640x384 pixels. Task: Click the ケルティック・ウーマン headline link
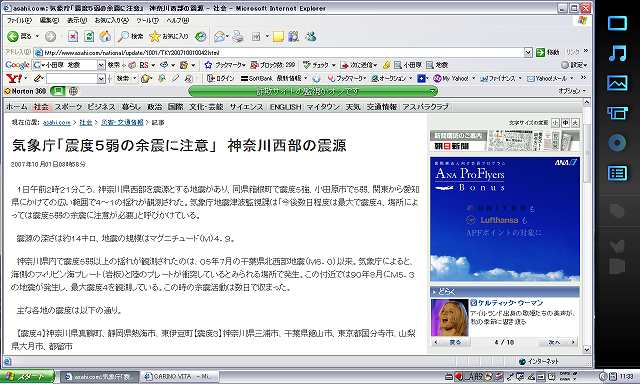(x=511, y=303)
